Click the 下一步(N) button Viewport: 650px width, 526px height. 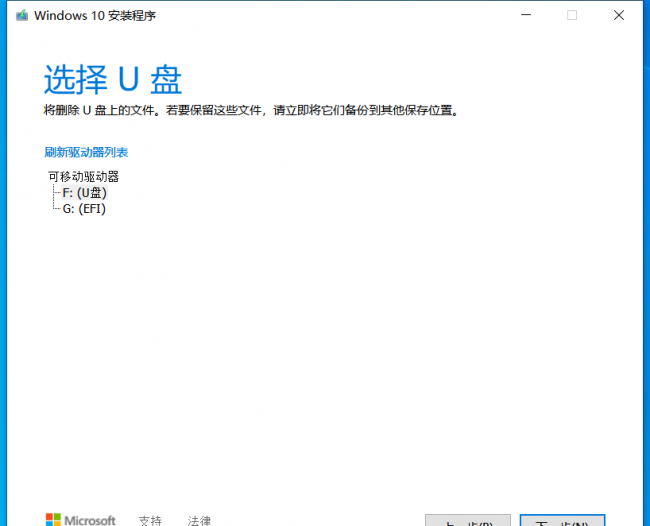coord(563,521)
